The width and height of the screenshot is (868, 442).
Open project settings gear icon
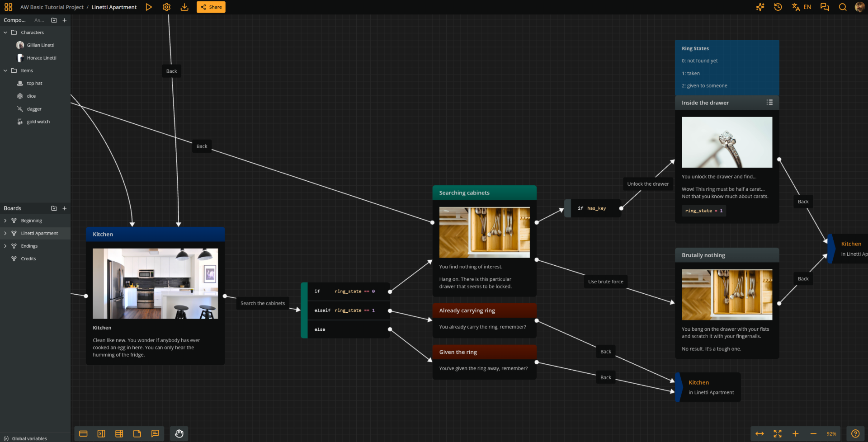tap(166, 7)
